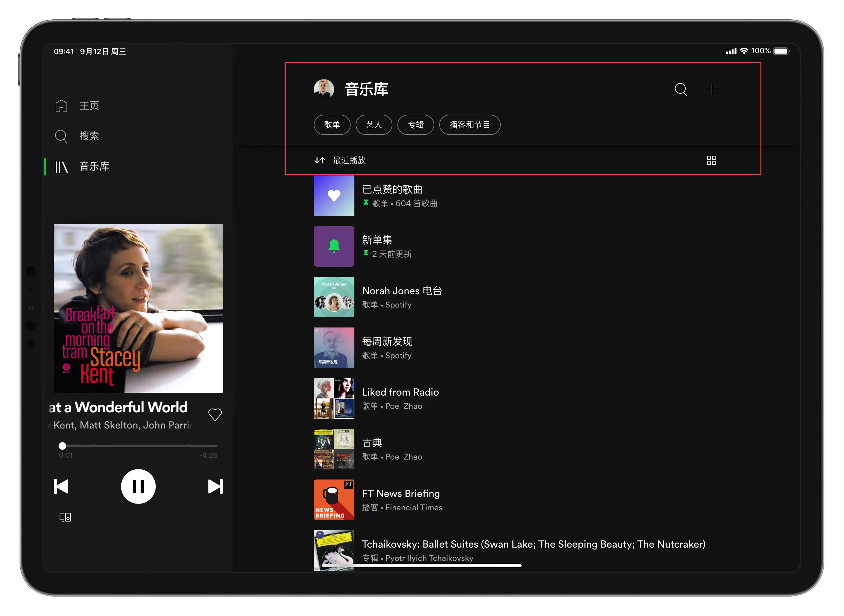Click the 100% battery percentage text

click(x=760, y=51)
